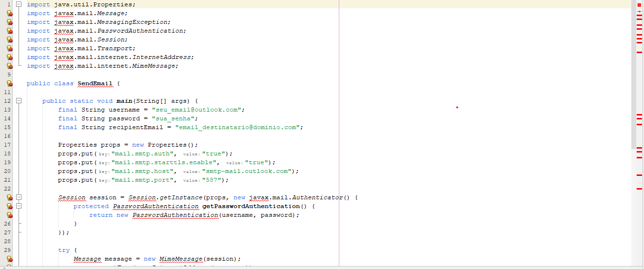
Task: Collapse the imports fold at line 1
Action: 19,4
